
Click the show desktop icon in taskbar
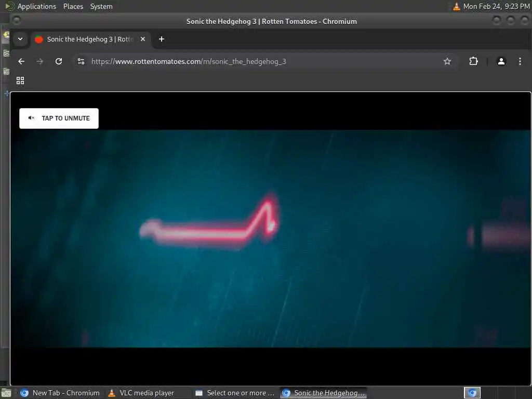click(x=6, y=394)
